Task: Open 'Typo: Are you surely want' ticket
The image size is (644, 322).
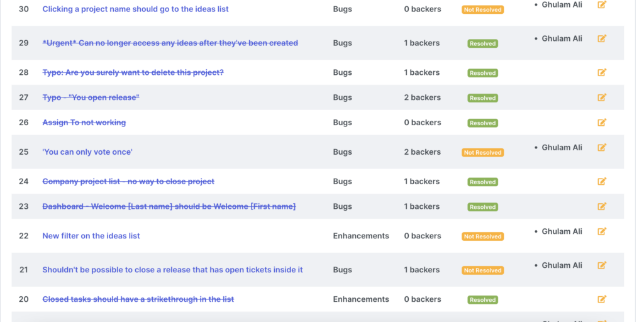Action: click(x=133, y=73)
